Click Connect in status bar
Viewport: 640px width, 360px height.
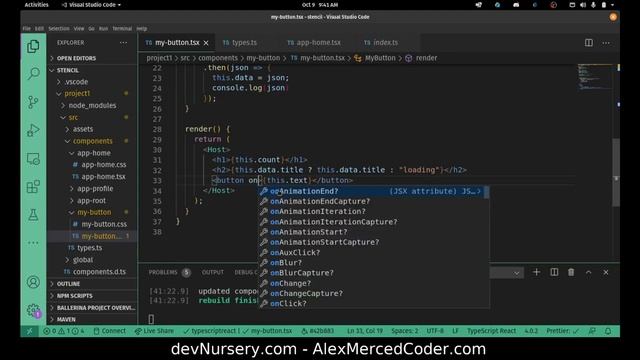click(x=110, y=331)
